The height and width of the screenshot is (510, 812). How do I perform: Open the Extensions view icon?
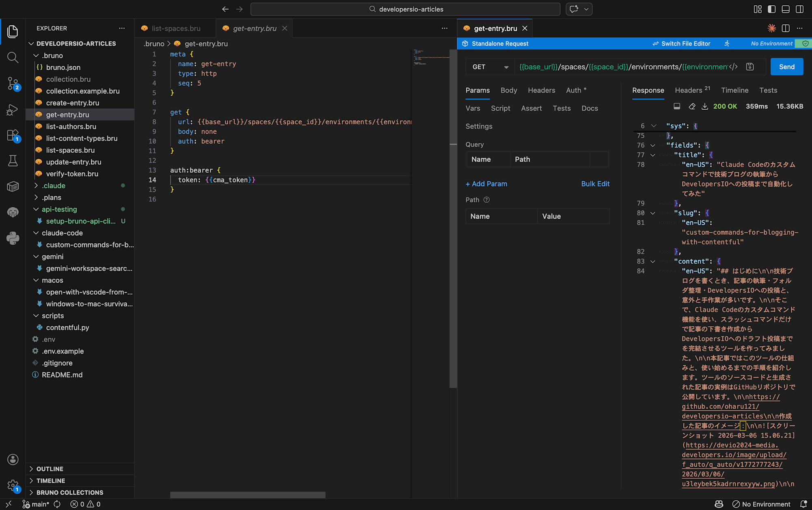pos(13,135)
